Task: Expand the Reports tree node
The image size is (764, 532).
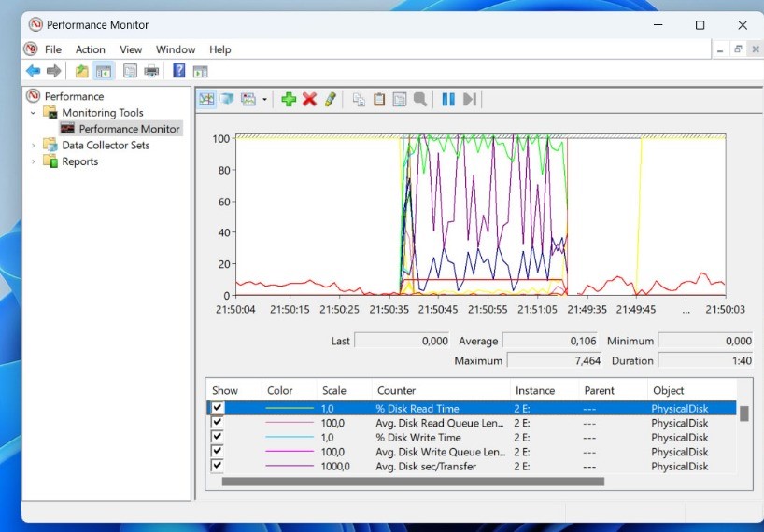Action: pos(35,161)
